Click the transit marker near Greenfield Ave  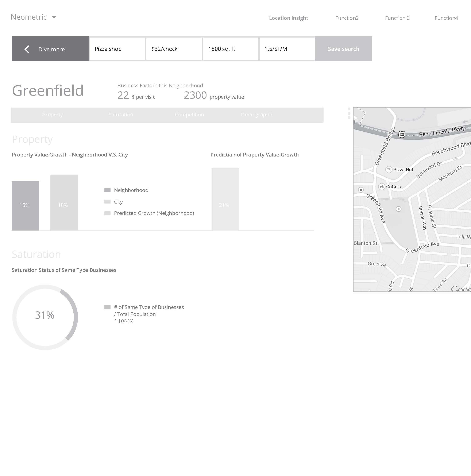pos(361,190)
